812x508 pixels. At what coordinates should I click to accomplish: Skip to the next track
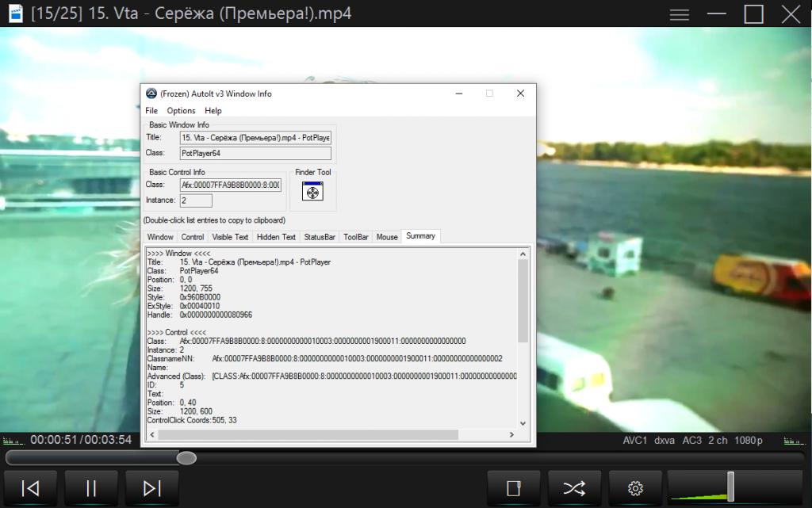152,488
